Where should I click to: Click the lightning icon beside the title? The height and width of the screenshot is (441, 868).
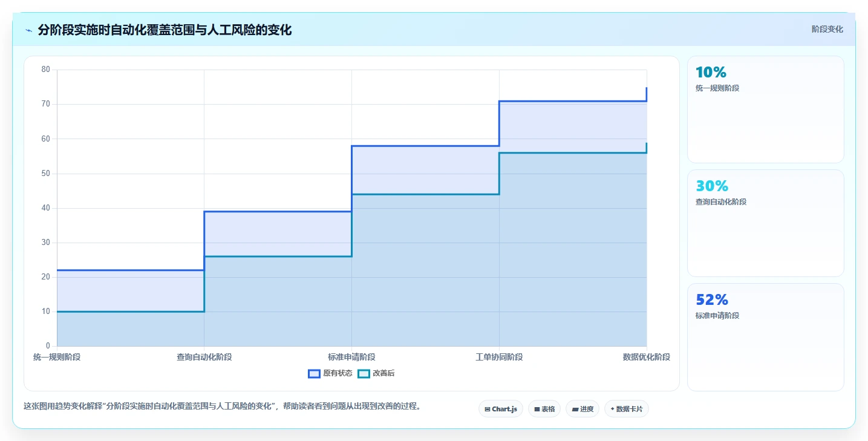[x=28, y=30]
